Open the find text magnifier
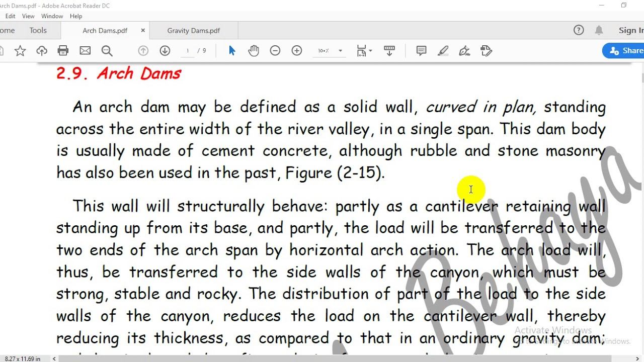 tap(107, 51)
